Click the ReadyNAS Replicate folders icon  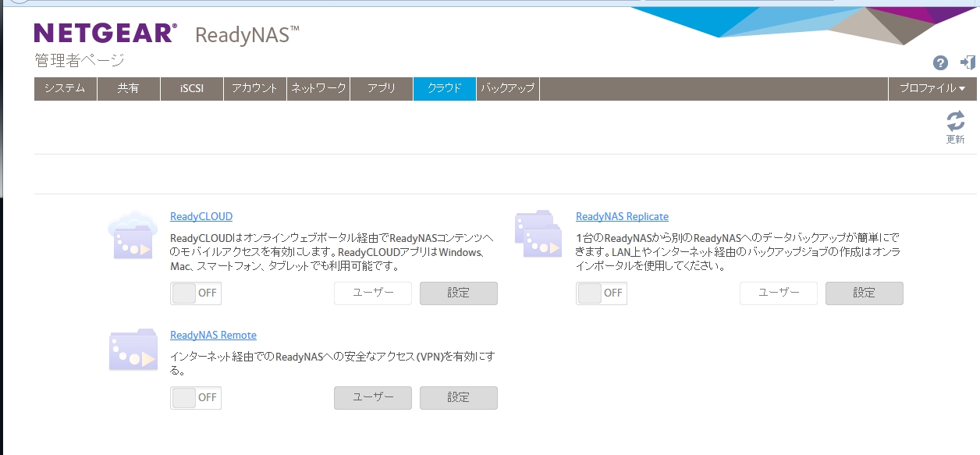[538, 233]
